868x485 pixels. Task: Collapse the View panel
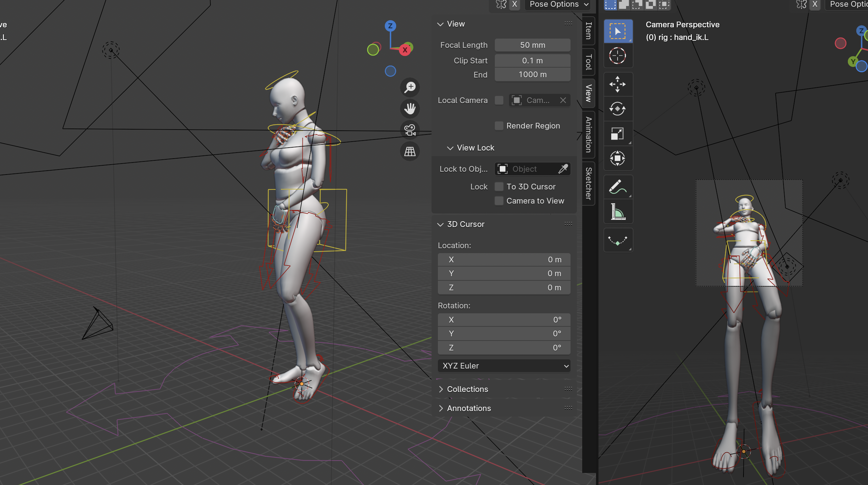point(440,24)
